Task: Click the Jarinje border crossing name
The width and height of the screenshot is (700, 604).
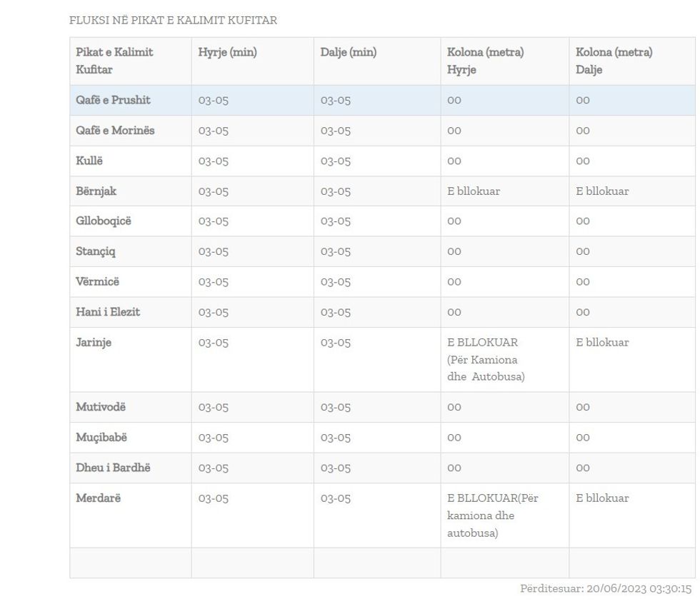Action: [x=94, y=343]
